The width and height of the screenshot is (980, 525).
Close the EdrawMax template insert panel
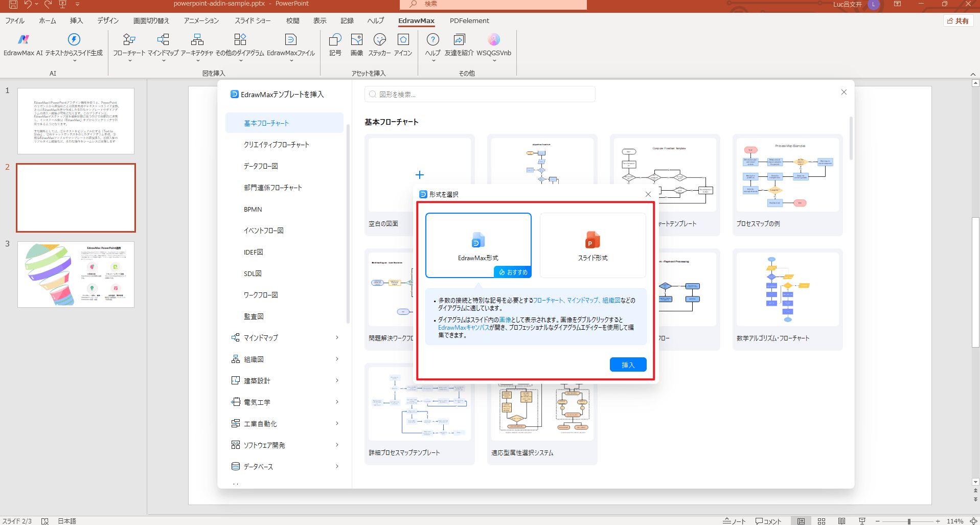click(x=844, y=92)
